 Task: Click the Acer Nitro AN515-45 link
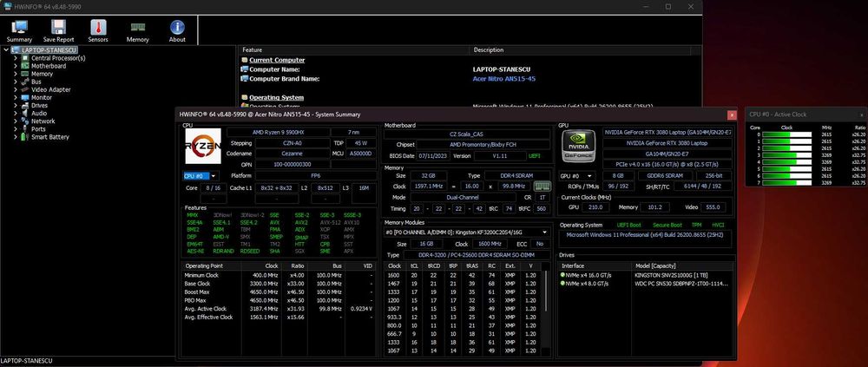(x=503, y=79)
